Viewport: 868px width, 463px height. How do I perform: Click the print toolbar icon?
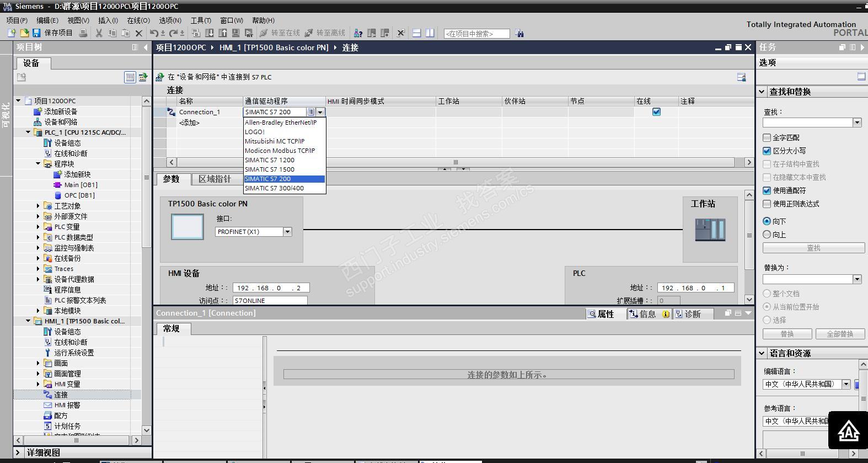(x=83, y=33)
